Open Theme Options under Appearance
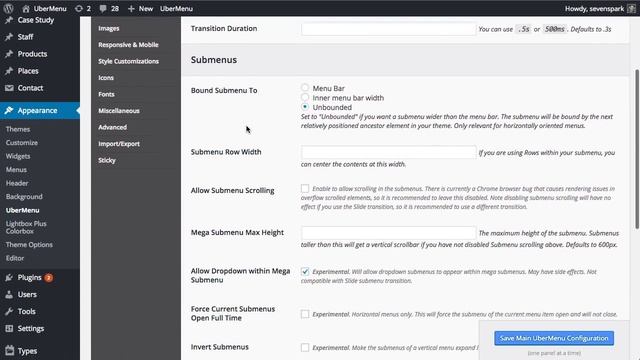 point(29,245)
